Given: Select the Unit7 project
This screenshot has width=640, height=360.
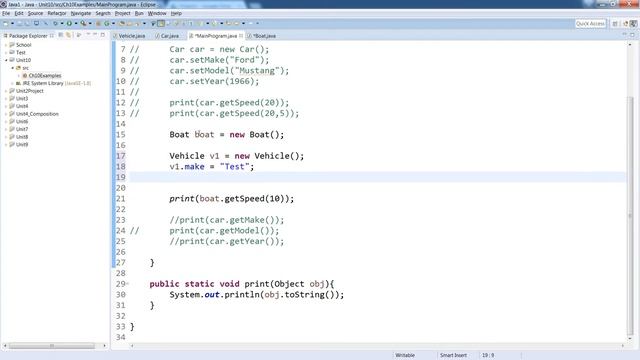Looking at the screenshot, I should pyautogui.click(x=22, y=129).
